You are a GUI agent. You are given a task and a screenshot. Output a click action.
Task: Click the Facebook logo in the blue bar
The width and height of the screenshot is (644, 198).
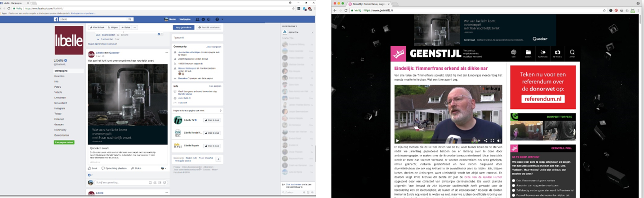click(56, 19)
